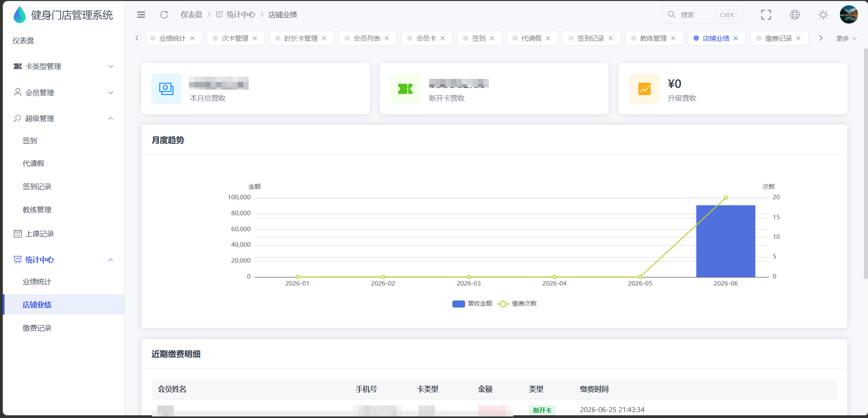This screenshot has height=418, width=868.
Task: Toggle fullscreen mode icon
Action: click(x=766, y=15)
